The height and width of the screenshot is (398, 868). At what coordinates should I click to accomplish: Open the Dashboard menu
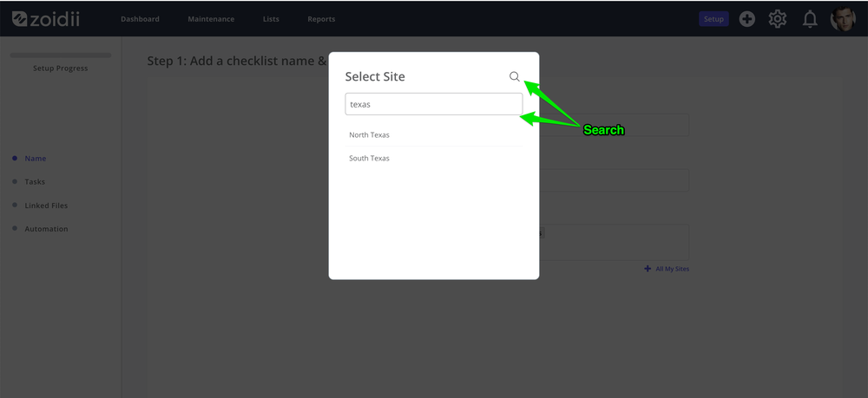(x=140, y=19)
